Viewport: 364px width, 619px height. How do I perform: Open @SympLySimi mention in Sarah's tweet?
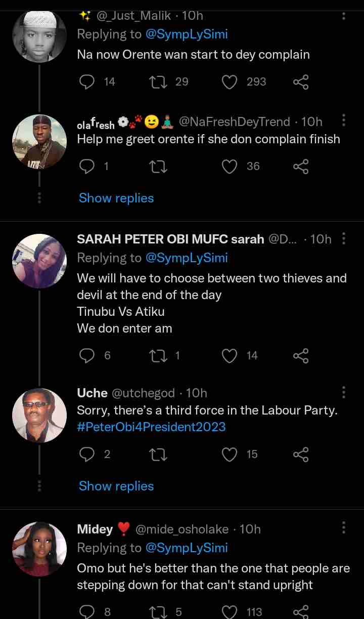click(x=187, y=258)
